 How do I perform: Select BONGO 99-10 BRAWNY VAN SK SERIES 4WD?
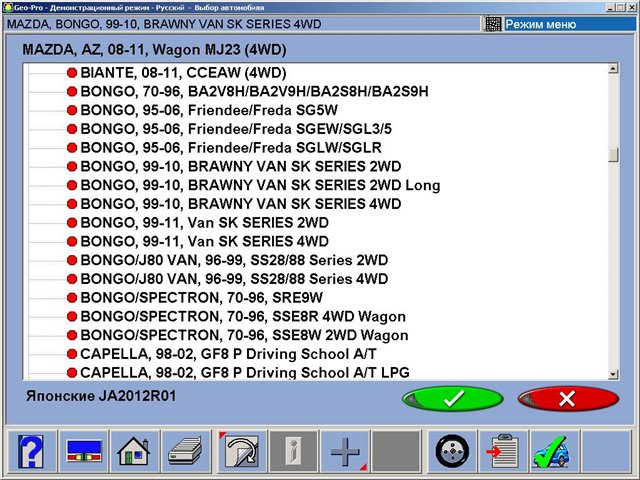tap(241, 204)
